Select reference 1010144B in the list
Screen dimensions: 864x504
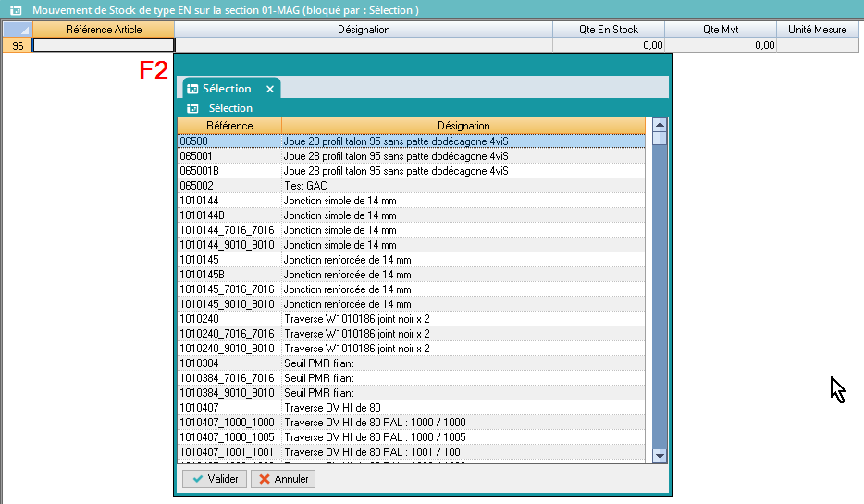click(x=228, y=215)
